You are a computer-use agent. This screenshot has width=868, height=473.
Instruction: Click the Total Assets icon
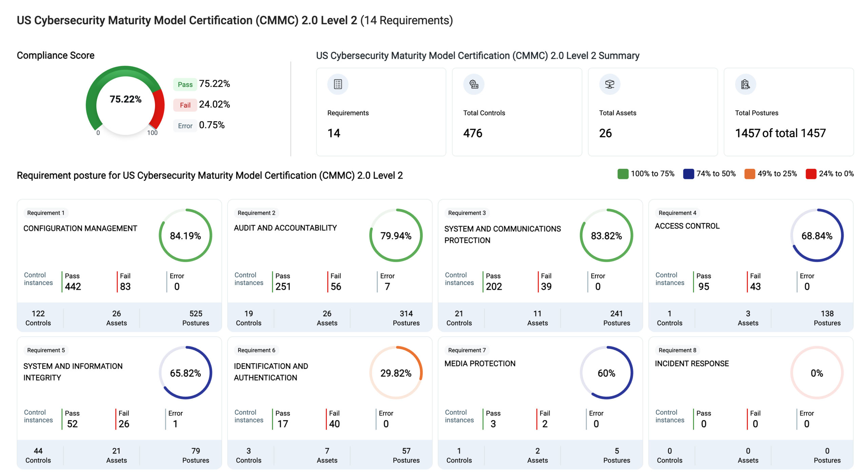[610, 84]
